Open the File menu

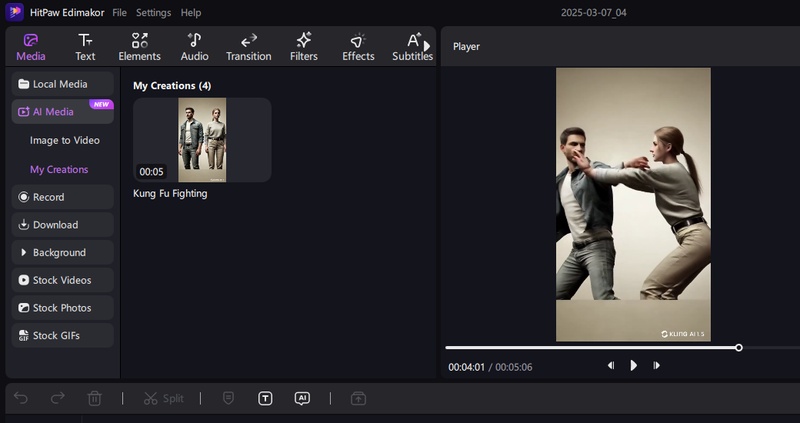click(120, 13)
